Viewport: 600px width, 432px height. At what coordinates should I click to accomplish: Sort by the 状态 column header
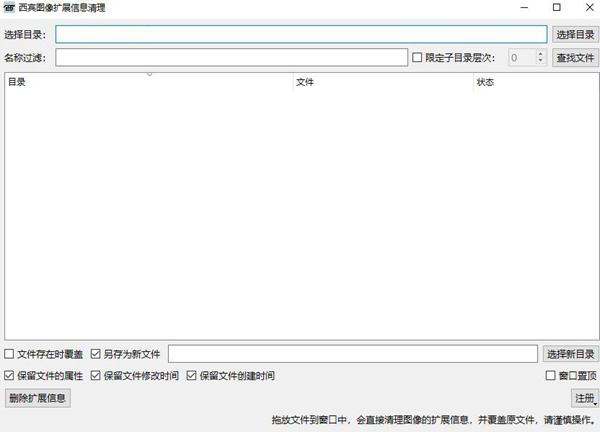536,82
